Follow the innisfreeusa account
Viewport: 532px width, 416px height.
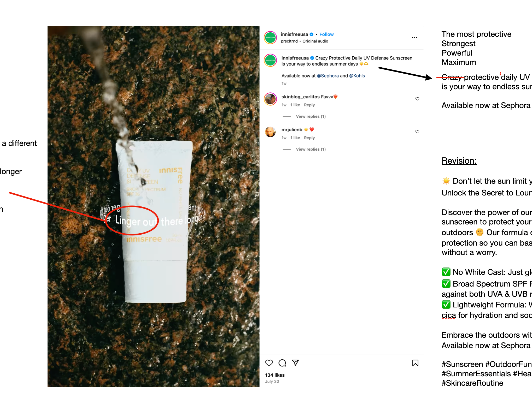tap(326, 34)
